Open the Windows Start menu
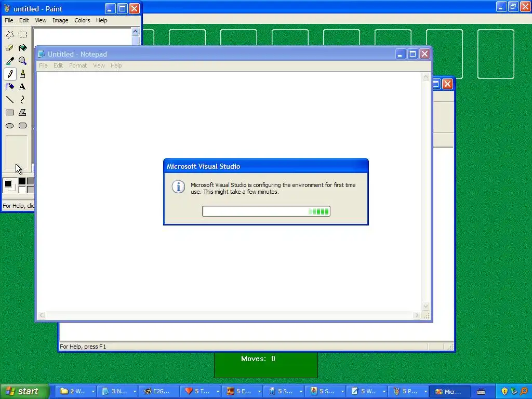The height and width of the screenshot is (399, 532). 24,391
